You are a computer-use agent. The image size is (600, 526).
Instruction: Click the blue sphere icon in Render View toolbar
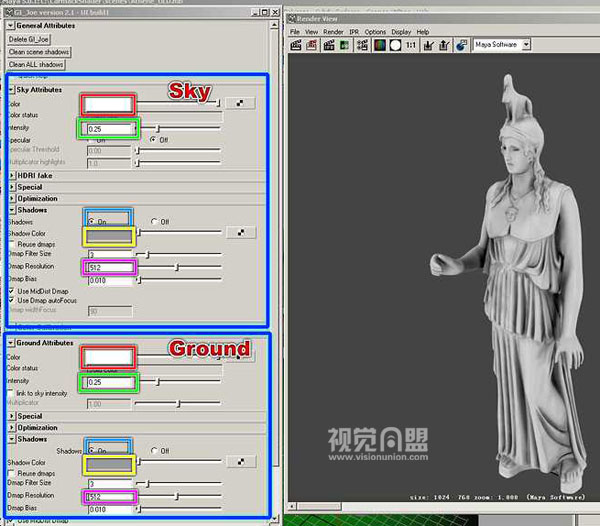click(x=461, y=45)
